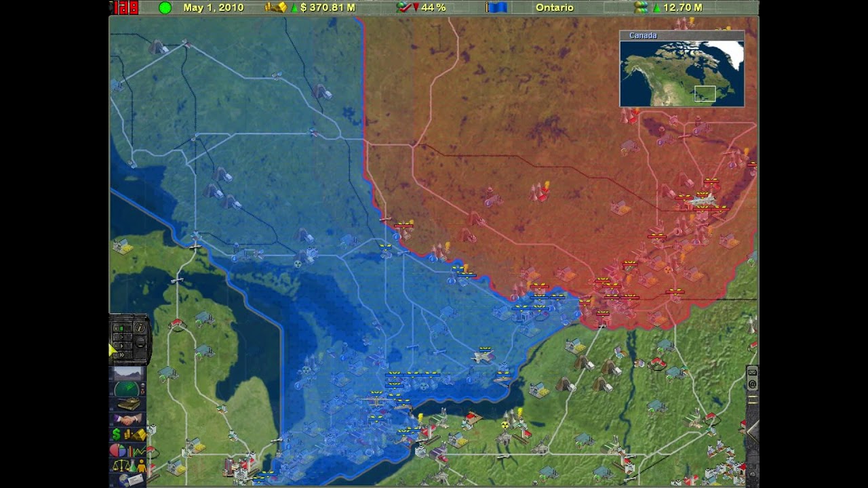Image resolution: width=868 pixels, height=488 pixels.
Task: Open the radar map filter panel
Action: pos(127,389)
